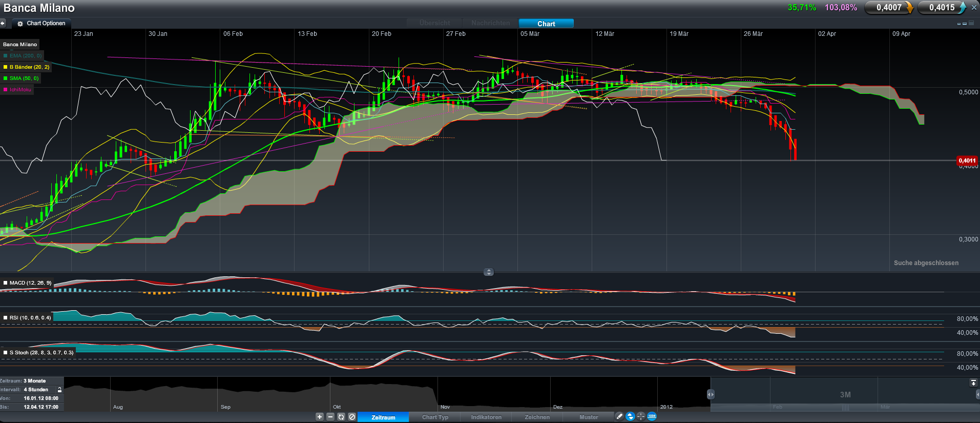Viewport: 980px width, 423px height.
Task: Click the 103,08% pink percentage value
Action: tap(841, 8)
